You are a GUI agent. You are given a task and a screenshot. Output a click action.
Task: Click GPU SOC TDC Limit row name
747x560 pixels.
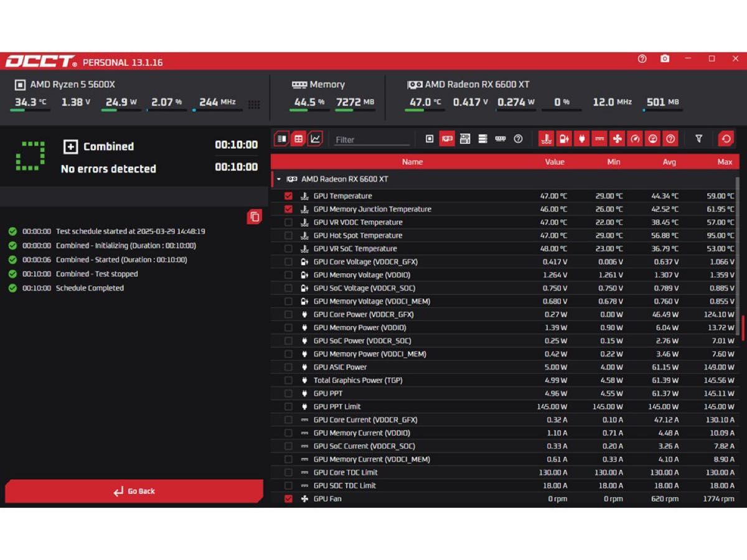(345, 485)
